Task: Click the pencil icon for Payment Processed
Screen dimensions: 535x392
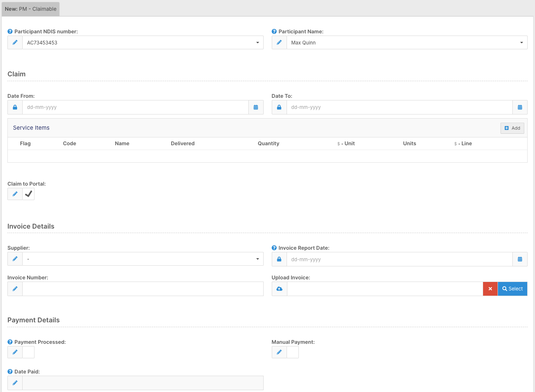Action: tap(15, 352)
